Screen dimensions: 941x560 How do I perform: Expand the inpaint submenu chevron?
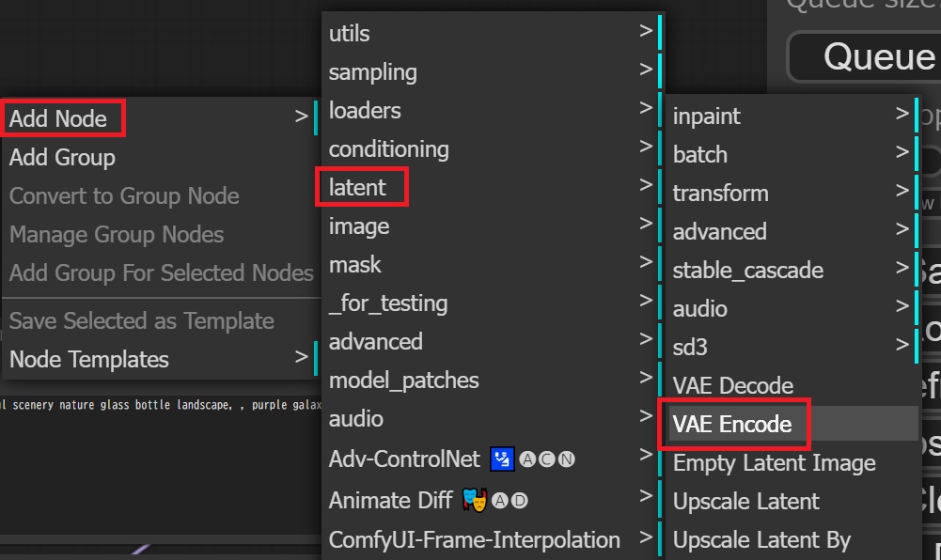[x=901, y=116]
